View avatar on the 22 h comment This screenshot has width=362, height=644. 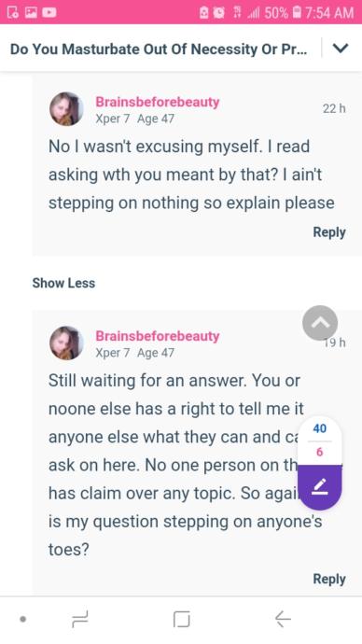(66, 109)
